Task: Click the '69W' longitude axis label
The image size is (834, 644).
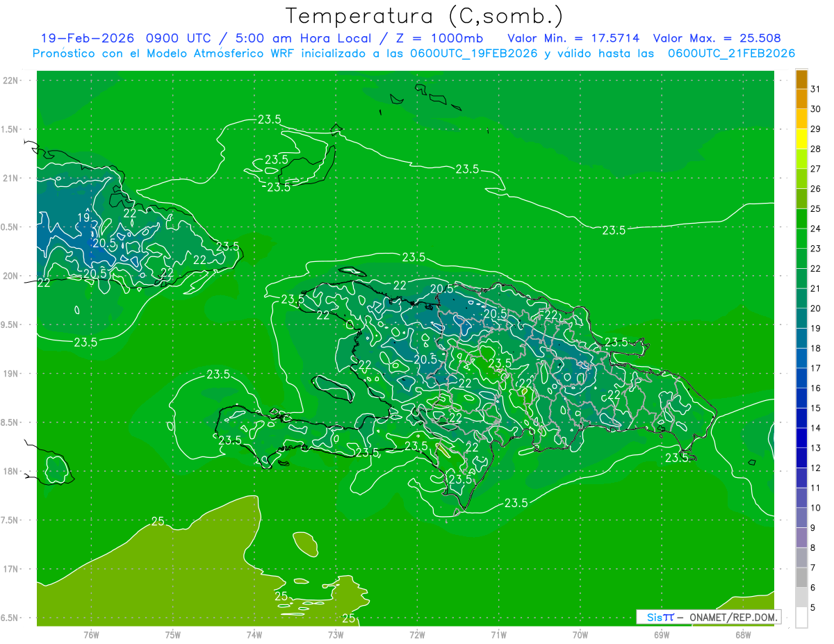Action: click(662, 635)
